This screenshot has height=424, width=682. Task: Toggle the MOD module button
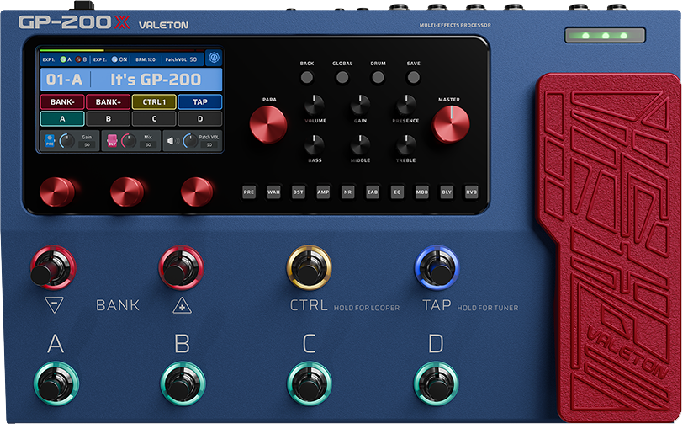tap(422, 192)
